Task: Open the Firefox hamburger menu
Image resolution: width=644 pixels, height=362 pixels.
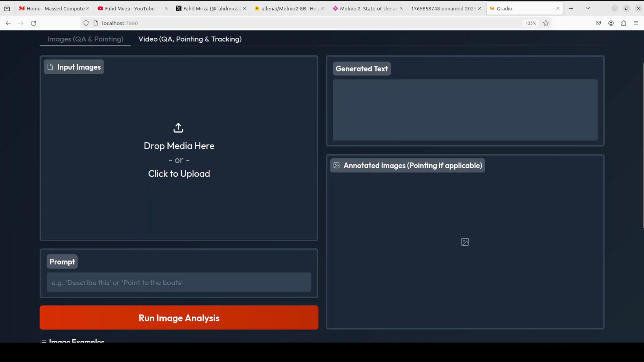Action: click(x=636, y=23)
